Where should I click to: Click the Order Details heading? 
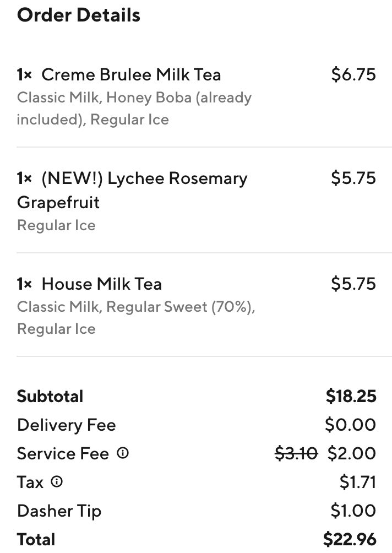(79, 15)
